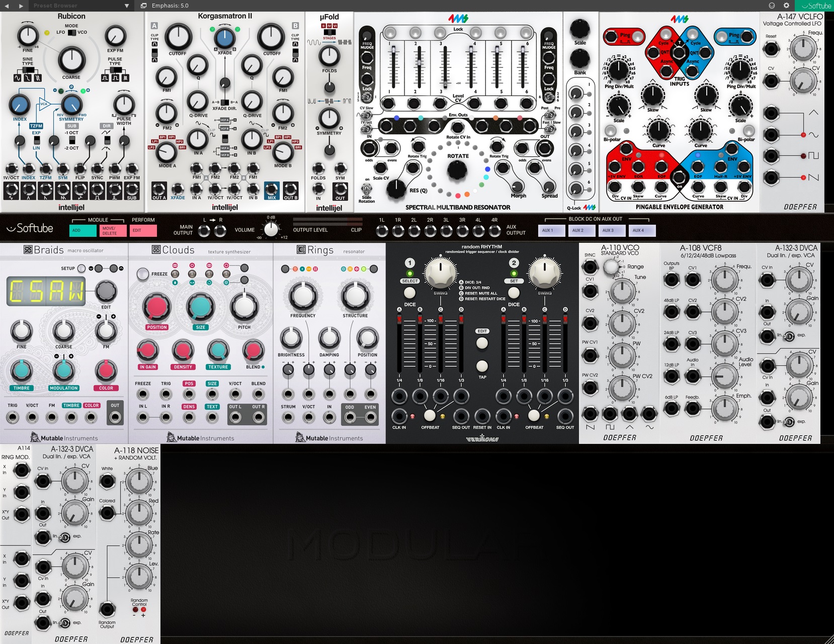Click random RHYTHM SET 2 button
Screen dimensions: 834x644
click(514, 292)
